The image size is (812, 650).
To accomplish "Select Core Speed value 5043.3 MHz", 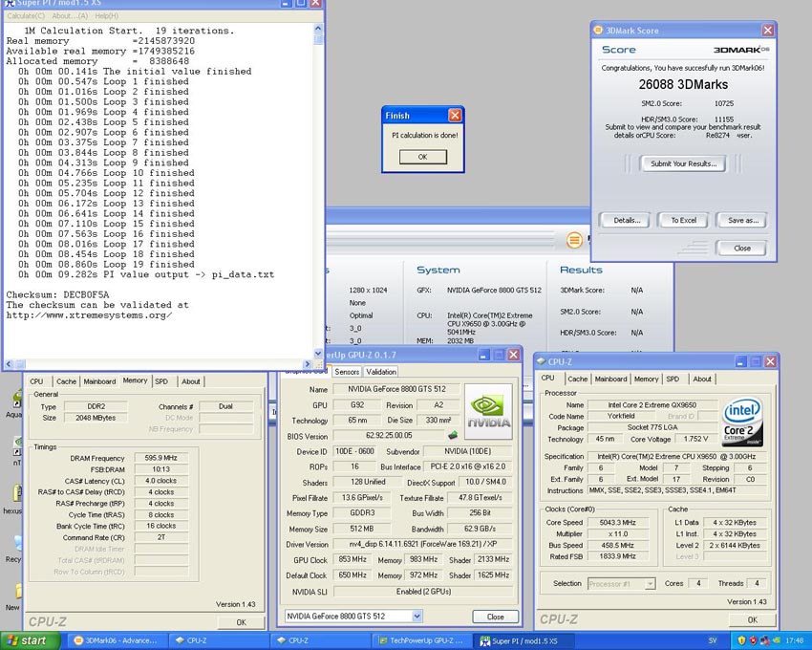I will (618, 523).
